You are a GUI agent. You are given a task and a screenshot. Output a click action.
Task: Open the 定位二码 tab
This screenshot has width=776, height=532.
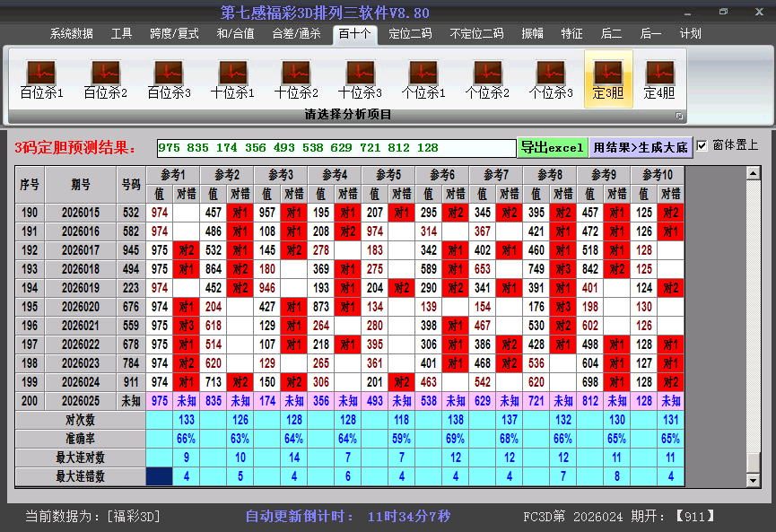410,34
